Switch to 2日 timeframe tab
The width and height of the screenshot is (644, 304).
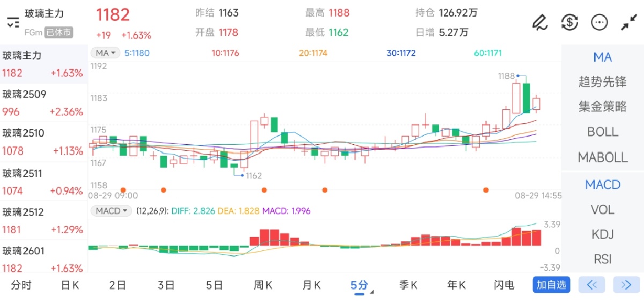point(117,285)
